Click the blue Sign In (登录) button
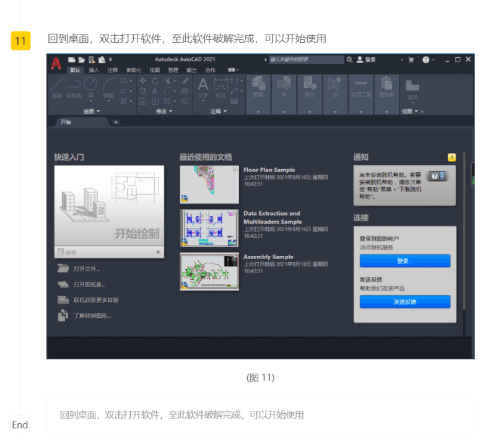The image size is (480, 448). [x=404, y=261]
